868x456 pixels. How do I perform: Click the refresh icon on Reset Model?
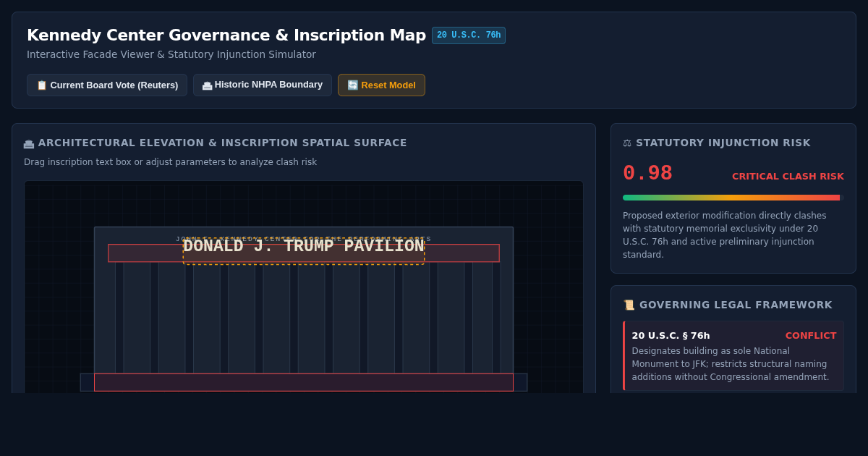pyautogui.click(x=353, y=85)
